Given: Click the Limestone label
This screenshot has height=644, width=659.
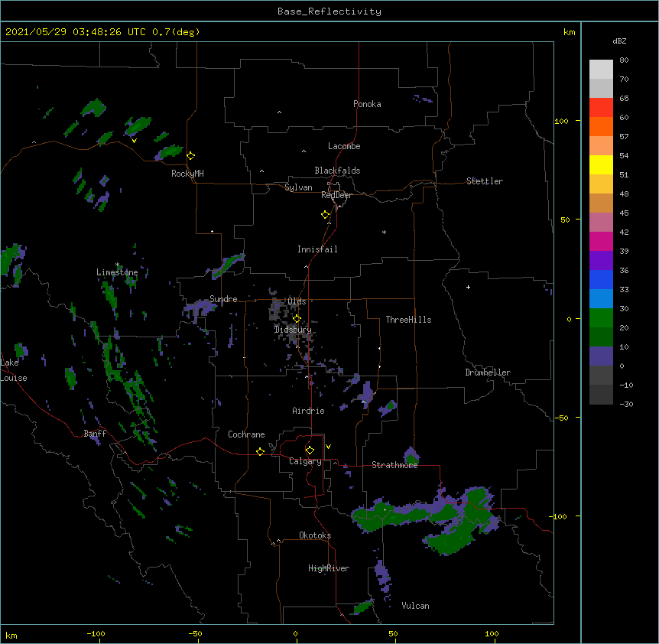Looking at the screenshot, I should point(117,272).
